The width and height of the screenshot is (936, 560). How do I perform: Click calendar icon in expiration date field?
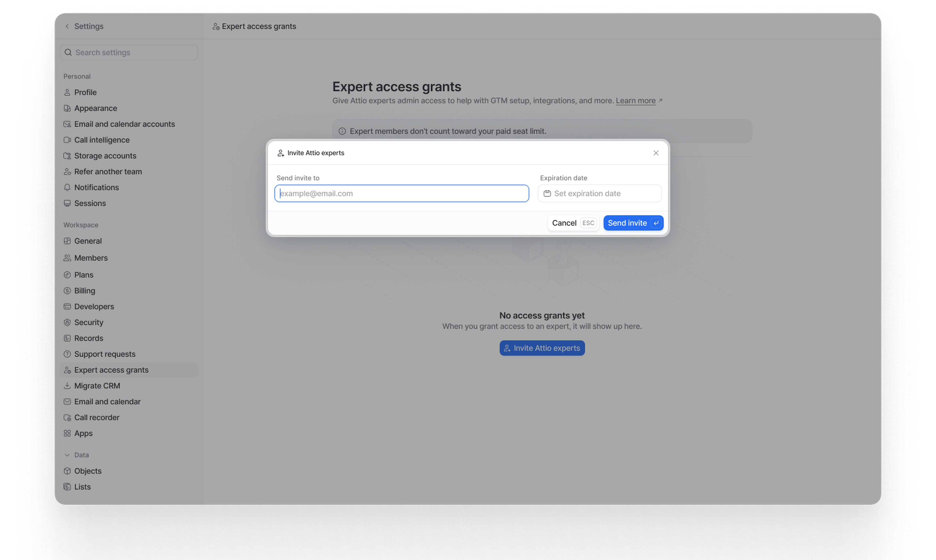pos(547,194)
